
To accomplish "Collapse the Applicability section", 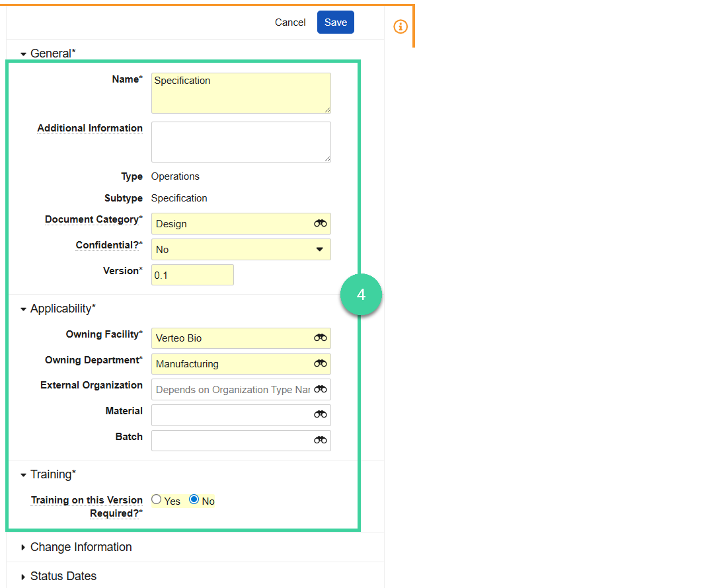I will click(x=24, y=309).
